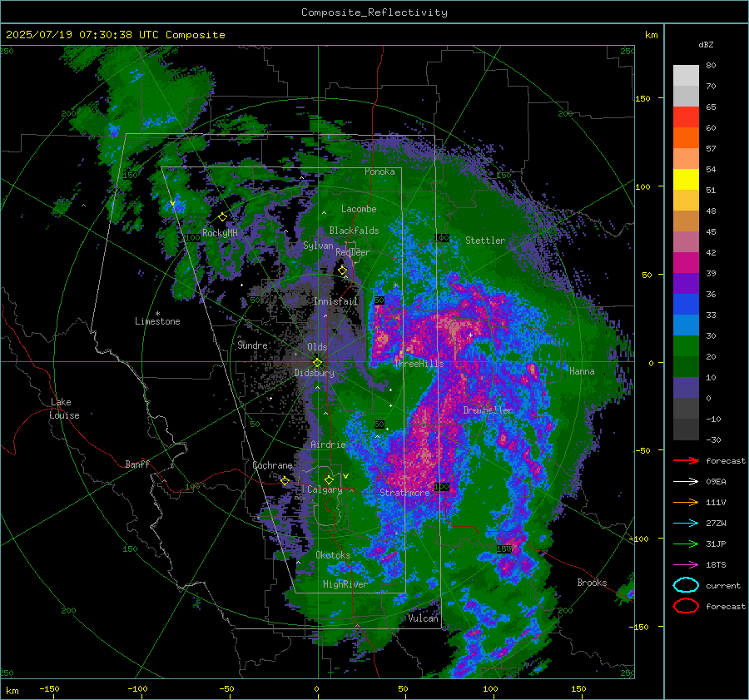749x700 pixels.
Task: Pick the red dBZ legend swatch
Action: (686, 117)
